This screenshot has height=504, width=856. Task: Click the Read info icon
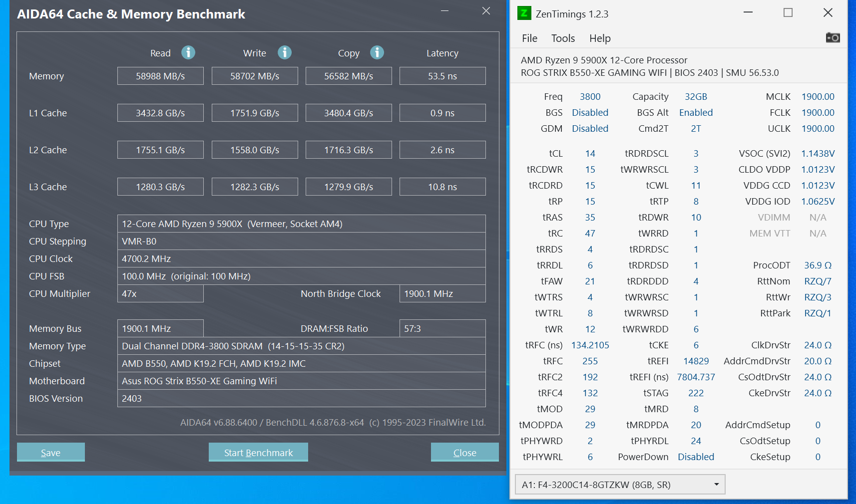188,52
